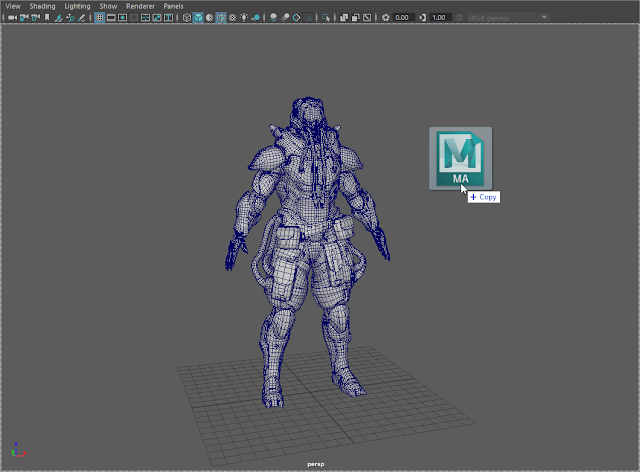
Task: Toggle smooth shade all cube icon
Action: point(199,18)
